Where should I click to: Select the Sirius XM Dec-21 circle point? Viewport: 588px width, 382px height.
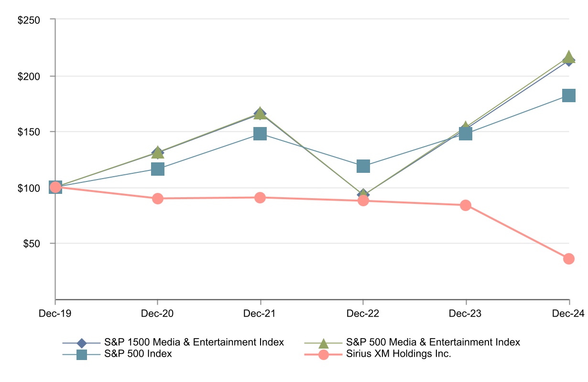pos(260,197)
